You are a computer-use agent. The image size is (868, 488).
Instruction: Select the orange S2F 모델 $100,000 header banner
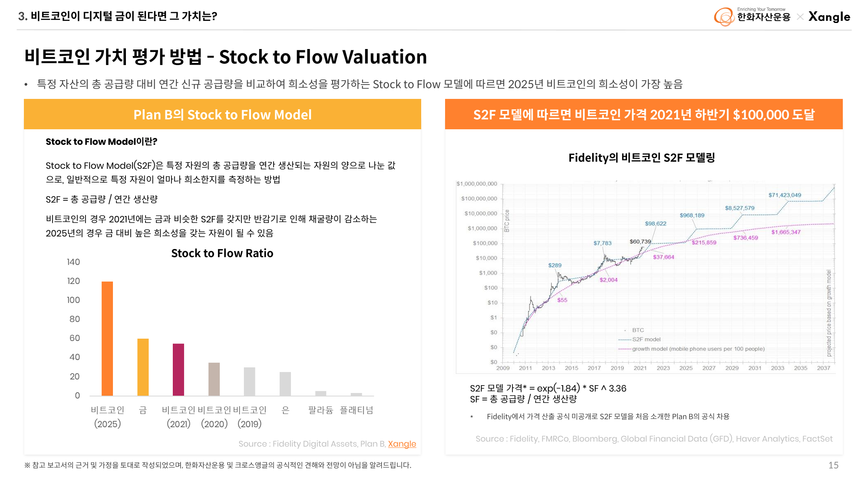(644, 115)
